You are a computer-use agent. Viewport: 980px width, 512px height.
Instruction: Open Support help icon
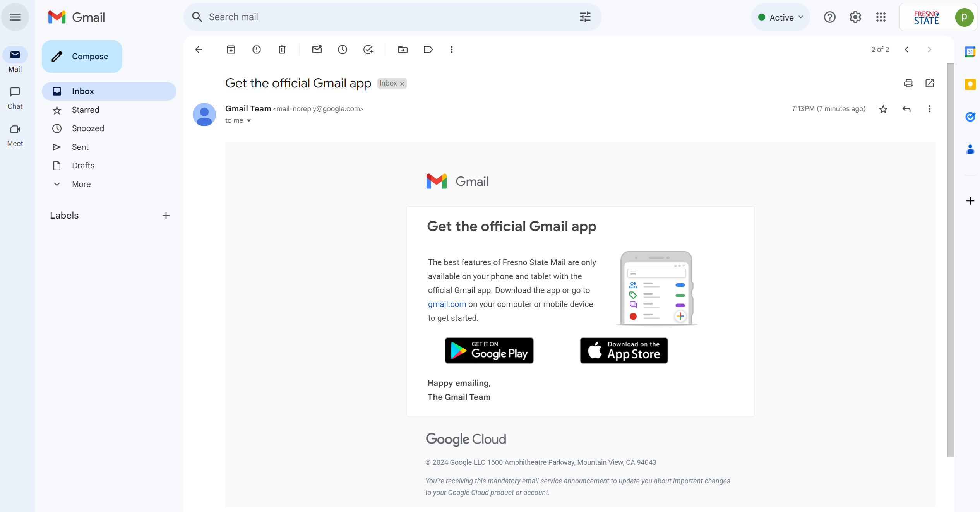pos(830,17)
